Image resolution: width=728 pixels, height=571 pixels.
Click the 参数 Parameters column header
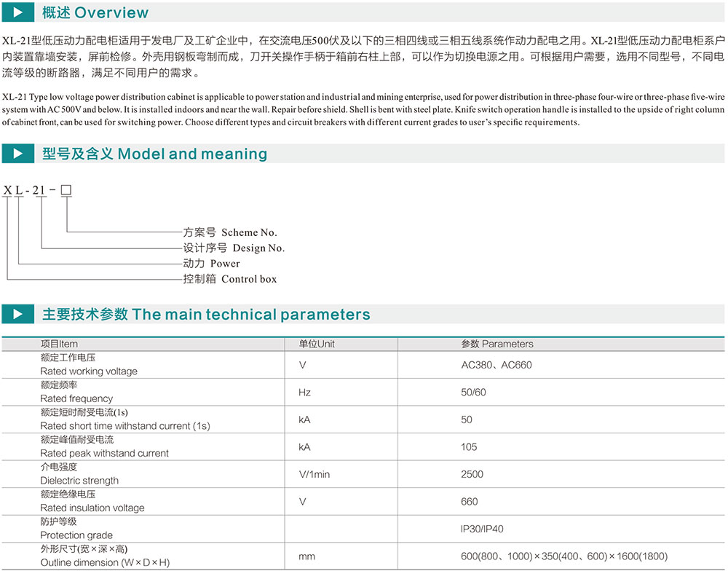click(x=497, y=344)
